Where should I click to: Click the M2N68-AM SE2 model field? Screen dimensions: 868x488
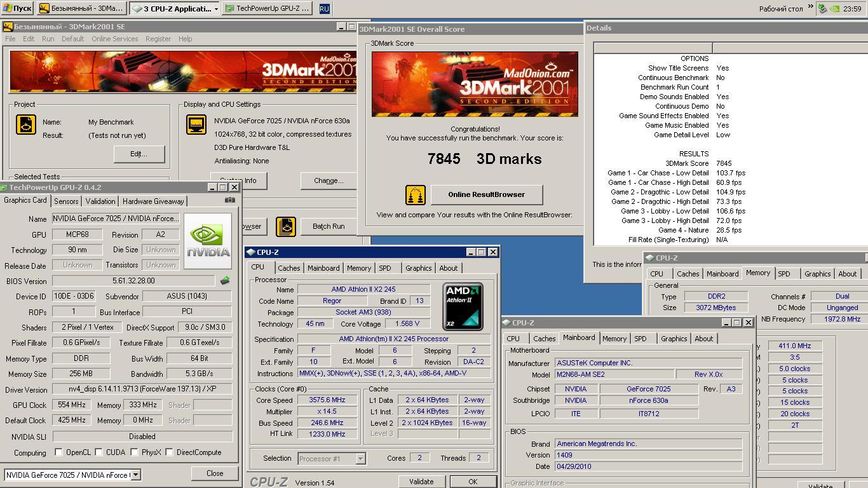point(614,374)
